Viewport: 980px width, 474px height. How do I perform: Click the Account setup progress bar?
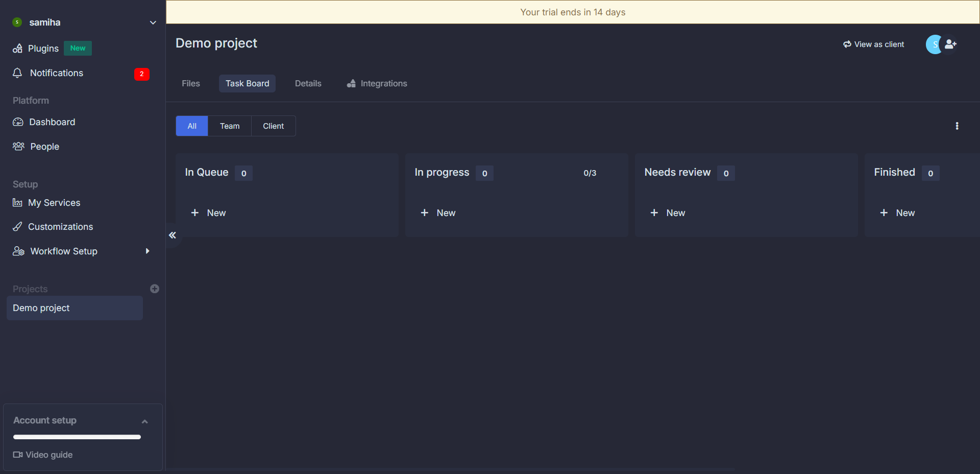pos(76,437)
